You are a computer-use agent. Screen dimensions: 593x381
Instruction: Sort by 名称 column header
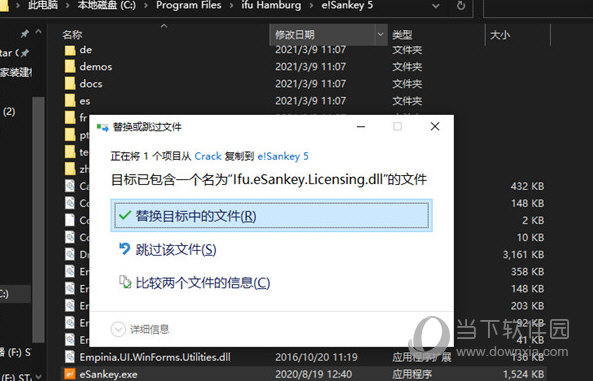tap(72, 35)
